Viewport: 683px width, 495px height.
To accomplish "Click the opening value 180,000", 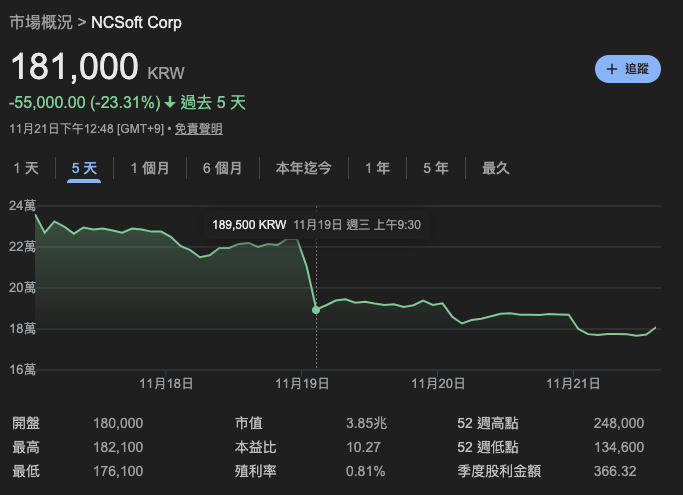I will point(118,423).
